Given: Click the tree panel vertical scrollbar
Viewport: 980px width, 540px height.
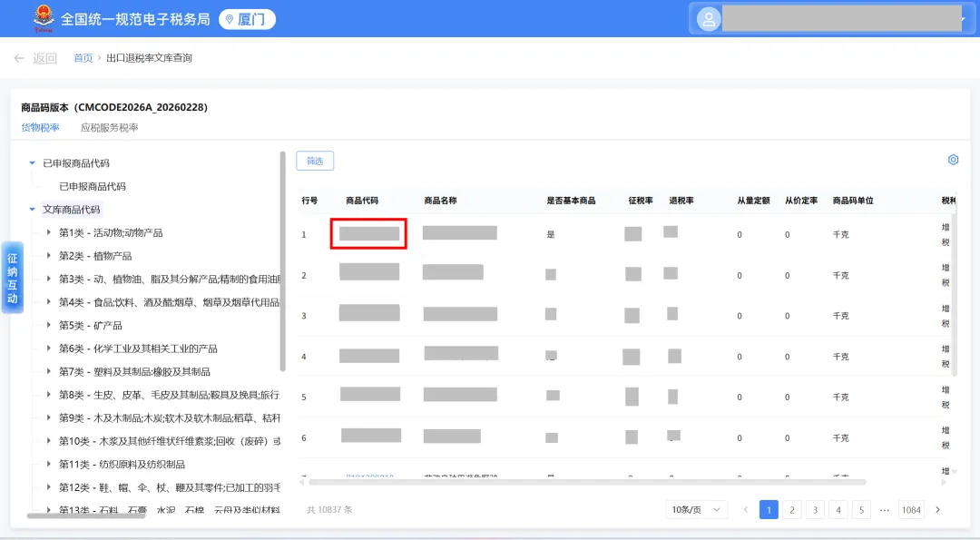Looking at the screenshot, I should pos(283,260).
